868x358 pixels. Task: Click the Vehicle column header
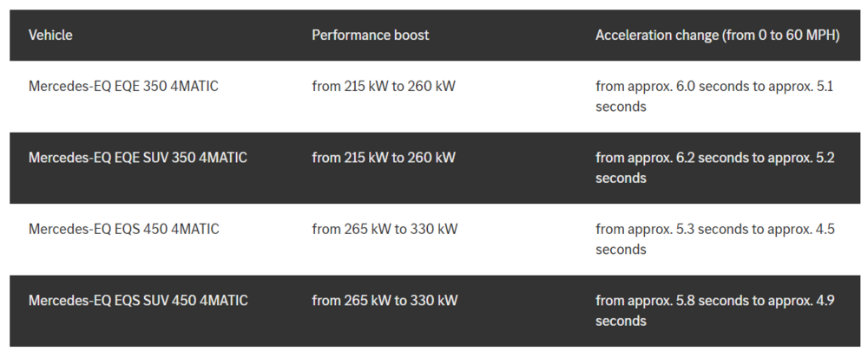(50, 36)
